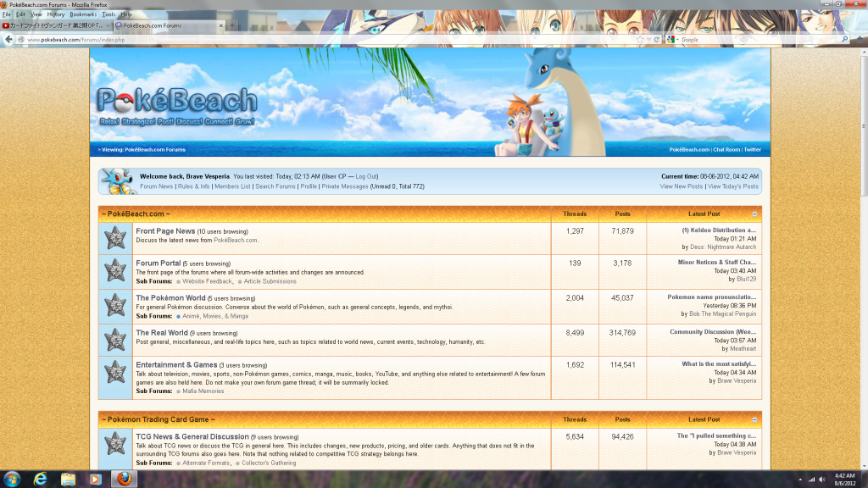Open the Forum Portal forum

[x=159, y=263]
